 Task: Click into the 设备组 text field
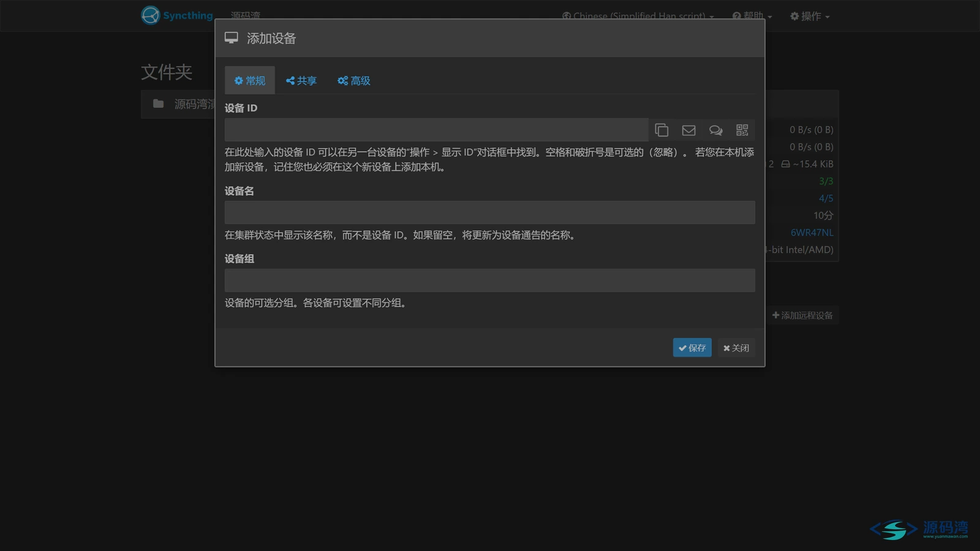[x=489, y=280]
